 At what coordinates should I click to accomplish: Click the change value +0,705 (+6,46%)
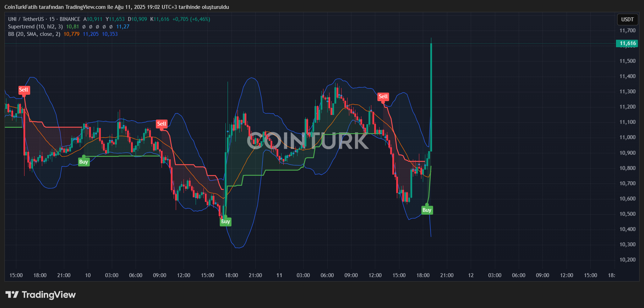tap(191, 19)
